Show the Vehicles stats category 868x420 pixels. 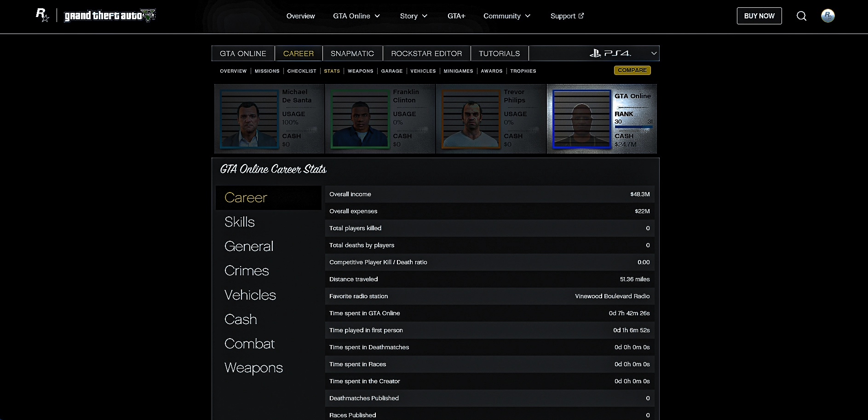[250, 295]
